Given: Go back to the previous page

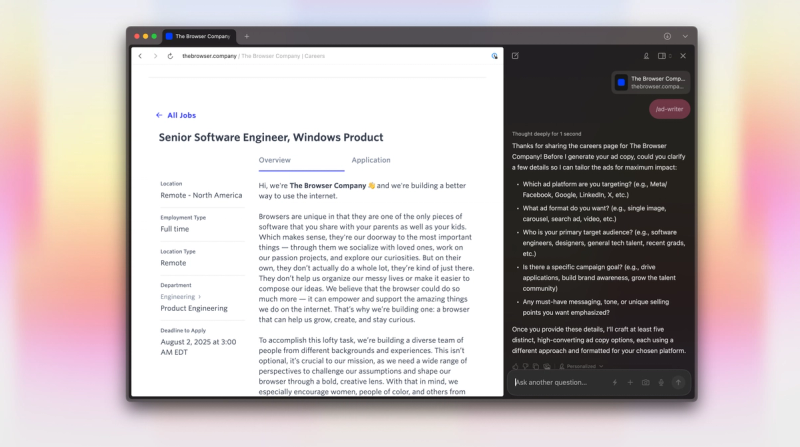Looking at the screenshot, I should [x=140, y=56].
